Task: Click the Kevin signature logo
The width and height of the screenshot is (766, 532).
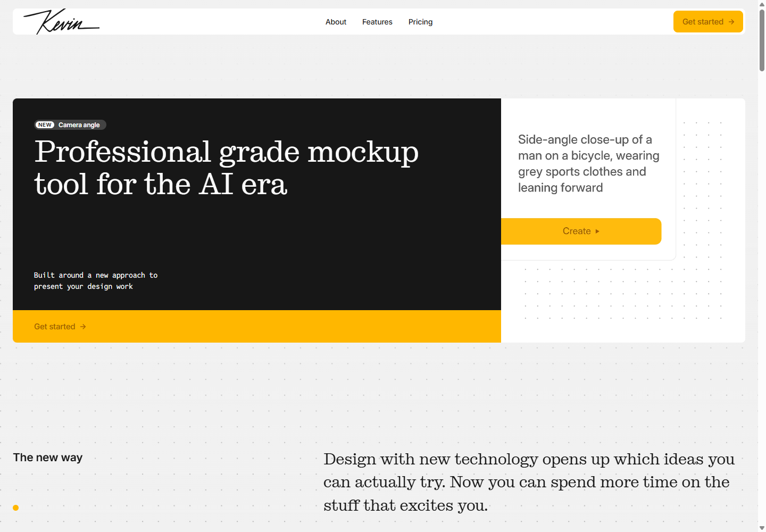Action: pyautogui.click(x=61, y=22)
